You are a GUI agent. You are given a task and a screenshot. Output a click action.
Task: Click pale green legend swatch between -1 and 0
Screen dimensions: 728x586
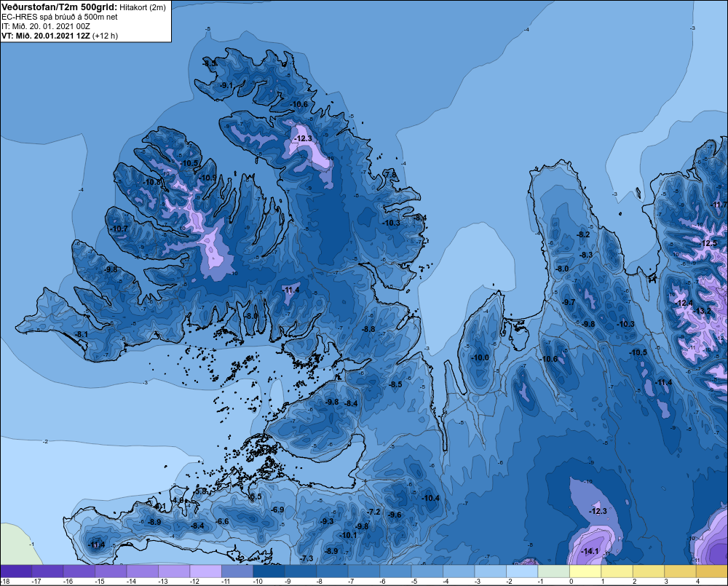click(553, 571)
